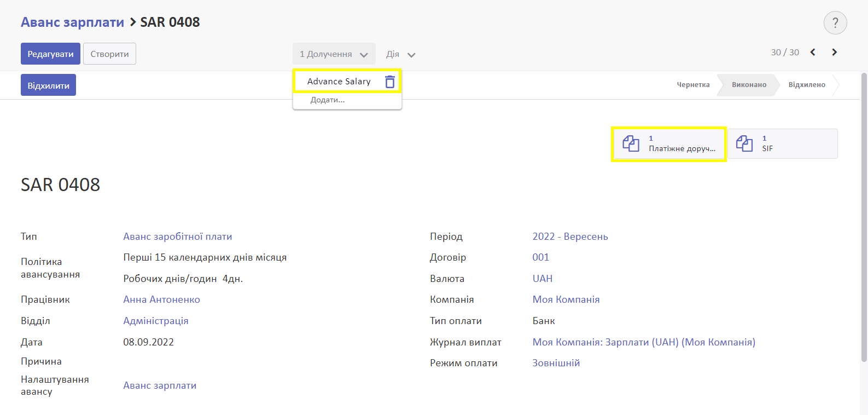Go to the previous record arrow
Screen dimensions: 868x415
click(813, 53)
